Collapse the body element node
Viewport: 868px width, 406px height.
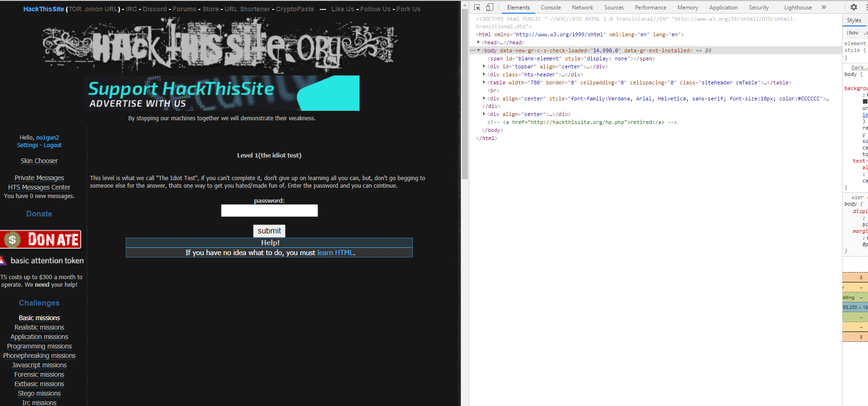pyautogui.click(x=479, y=50)
